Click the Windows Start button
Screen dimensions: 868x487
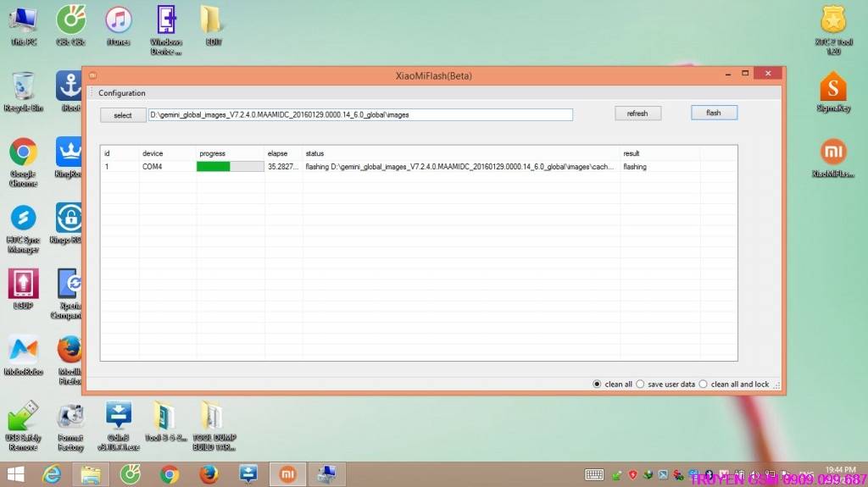(x=15, y=474)
